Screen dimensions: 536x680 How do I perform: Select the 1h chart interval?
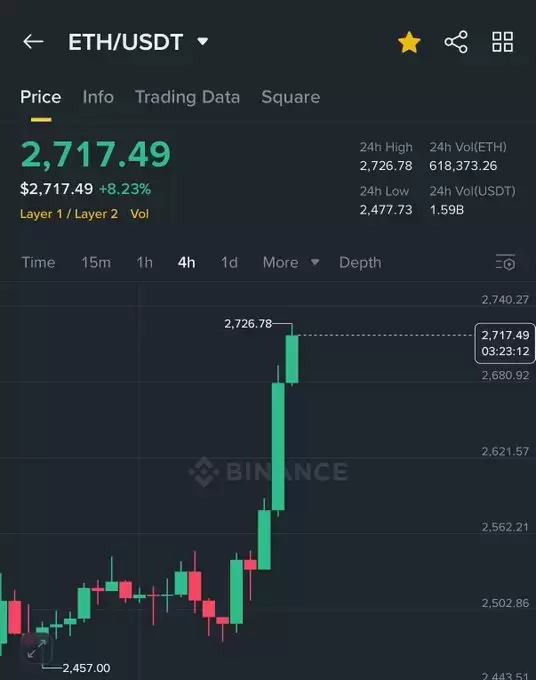[144, 262]
